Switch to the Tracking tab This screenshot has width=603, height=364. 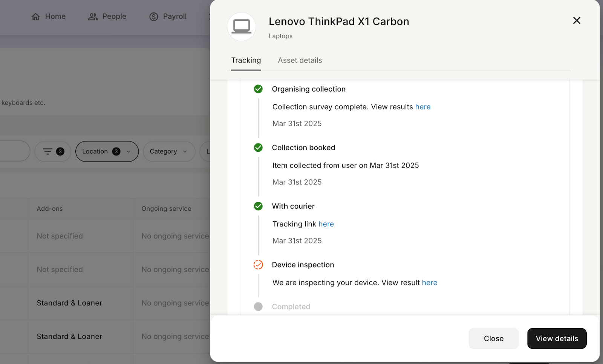pos(246,60)
